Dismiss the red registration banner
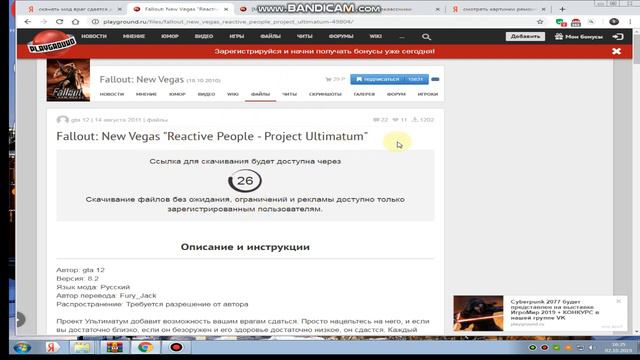The width and height of the screenshot is (640, 360). click(x=616, y=51)
